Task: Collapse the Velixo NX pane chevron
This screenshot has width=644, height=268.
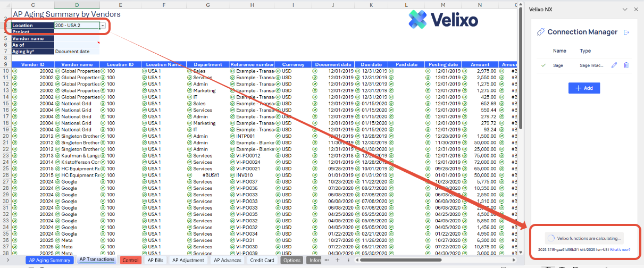Action: (625, 9)
